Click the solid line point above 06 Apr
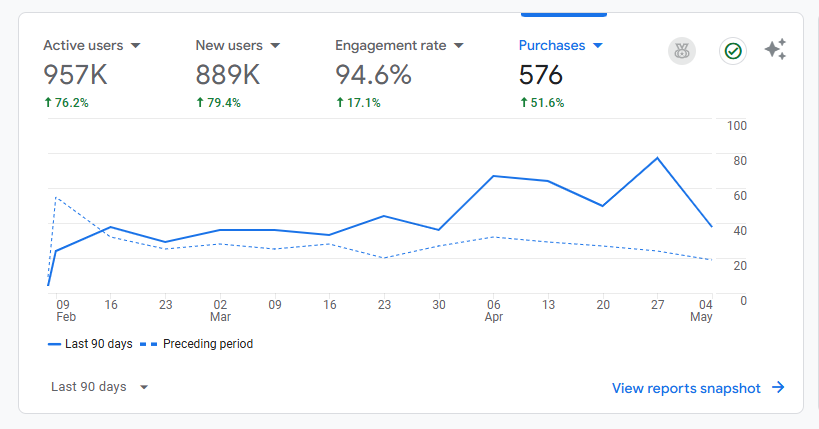The width and height of the screenshot is (819, 429). tap(494, 176)
